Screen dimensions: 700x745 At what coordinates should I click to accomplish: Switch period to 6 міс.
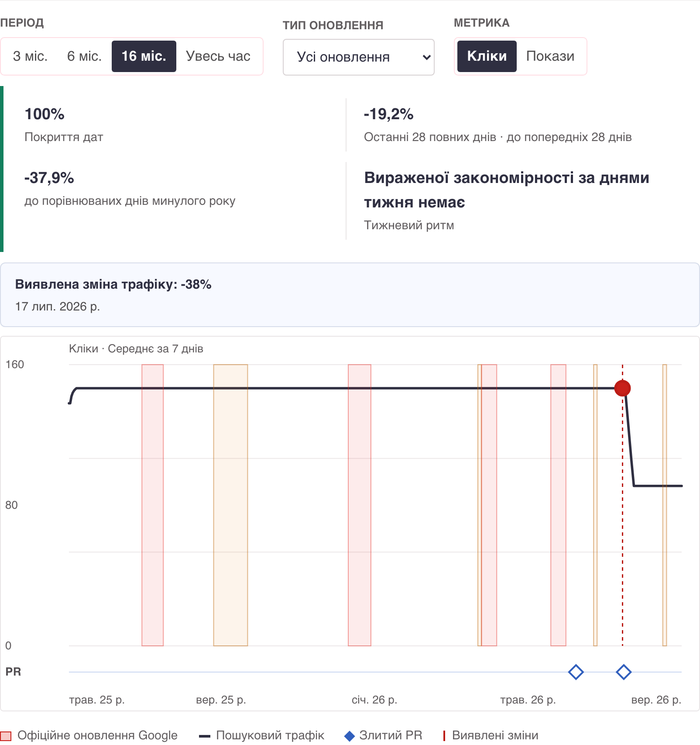click(84, 56)
